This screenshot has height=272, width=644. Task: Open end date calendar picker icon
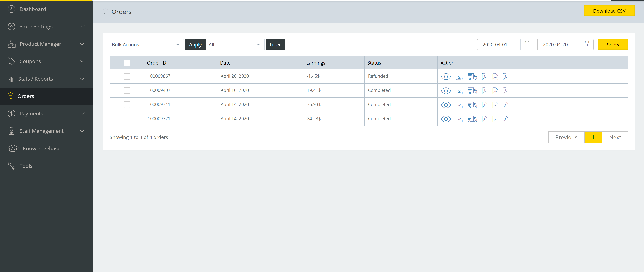coord(587,45)
